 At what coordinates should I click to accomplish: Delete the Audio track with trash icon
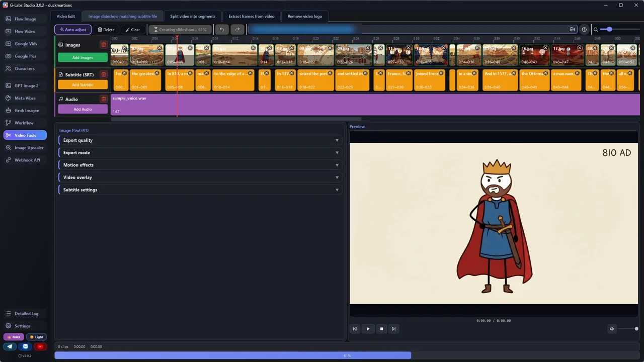103,99
